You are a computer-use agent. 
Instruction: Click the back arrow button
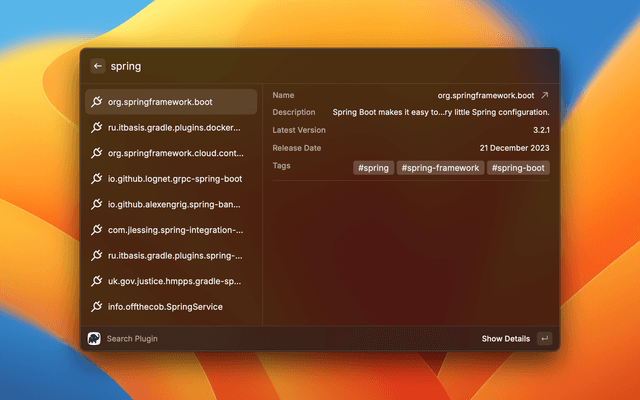pyautogui.click(x=98, y=66)
